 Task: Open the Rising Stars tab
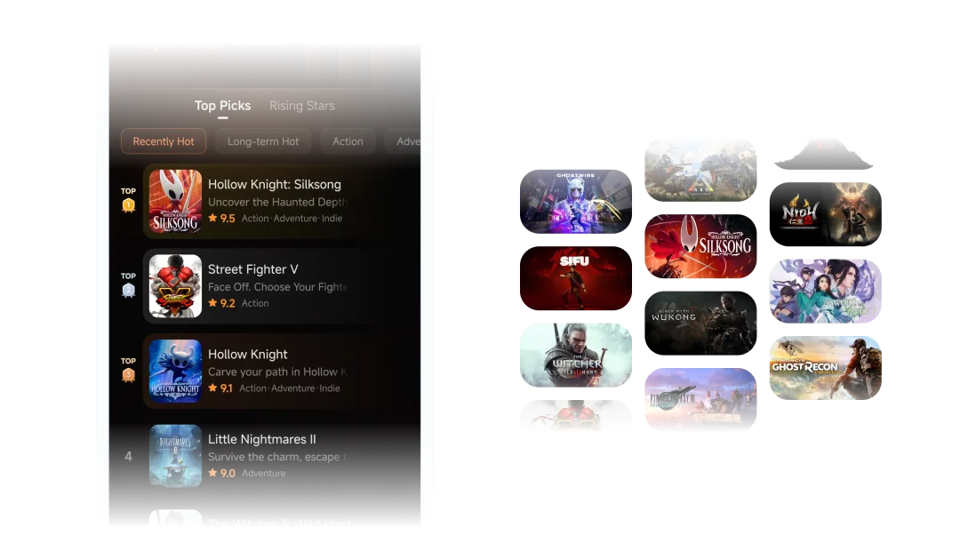pyautogui.click(x=302, y=106)
